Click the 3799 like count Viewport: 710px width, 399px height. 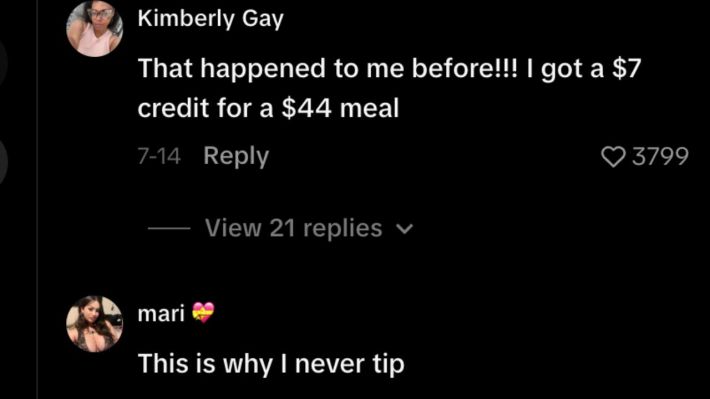660,157
